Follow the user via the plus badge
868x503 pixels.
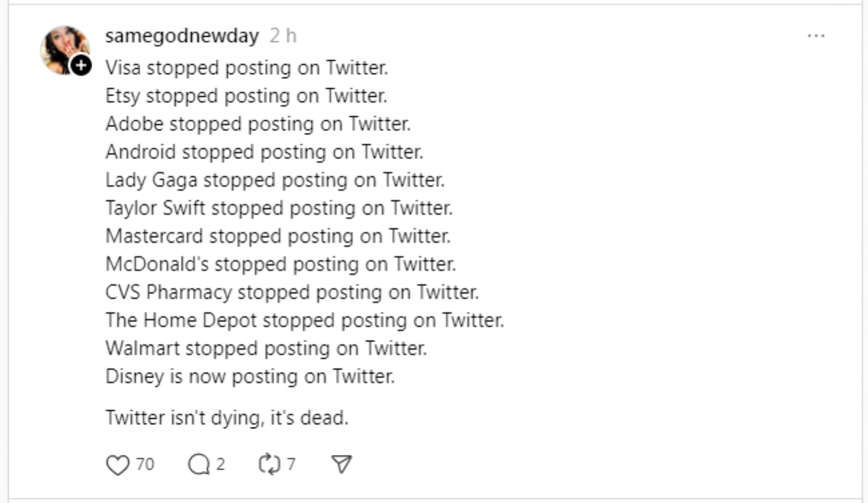point(81,65)
